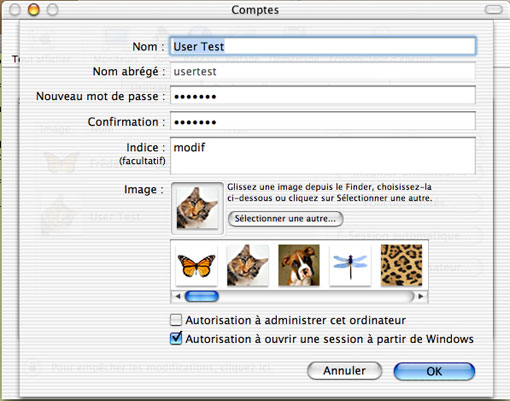Click the blue scrollbar thumb under pictures
This screenshot has width=510, height=401.
(202, 296)
